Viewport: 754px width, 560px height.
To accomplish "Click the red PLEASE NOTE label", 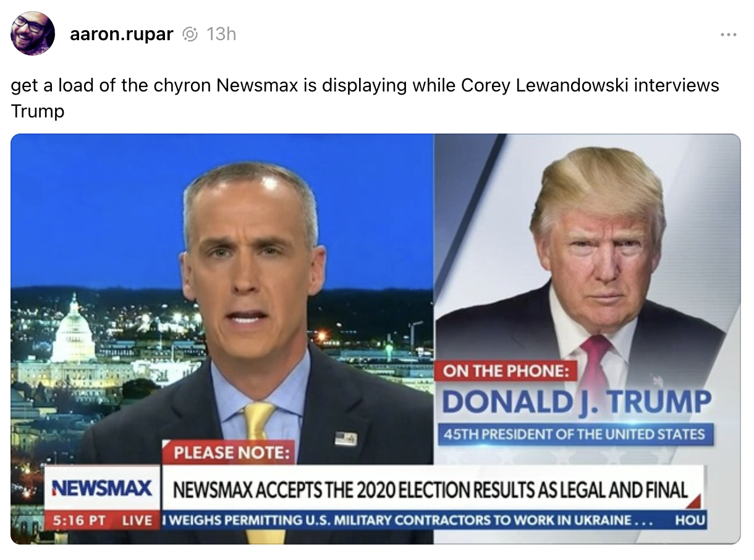I will 228,452.
